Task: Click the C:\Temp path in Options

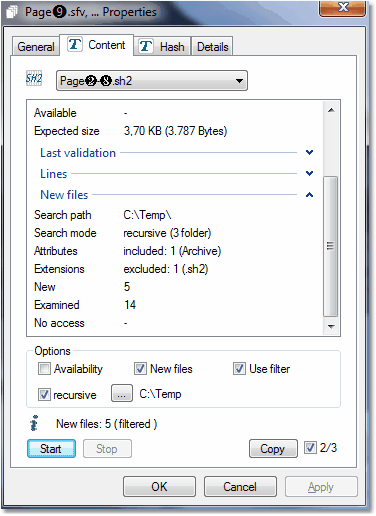Action: pyautogui.click(x=160, y=394)
